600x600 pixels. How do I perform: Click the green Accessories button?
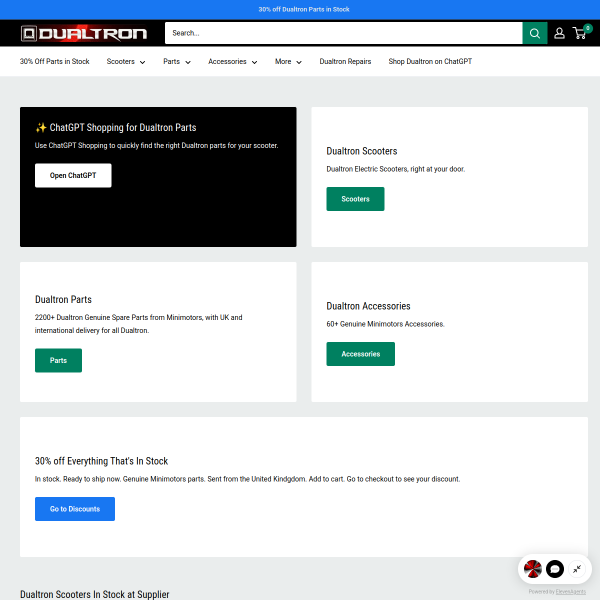360,354
